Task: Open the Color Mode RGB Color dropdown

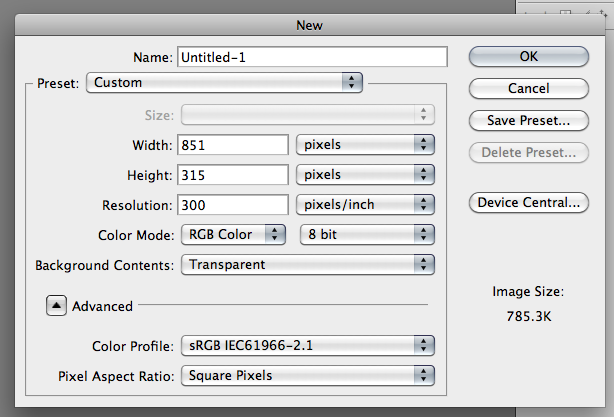Action: pyautogui.click(x=233, y=235)
